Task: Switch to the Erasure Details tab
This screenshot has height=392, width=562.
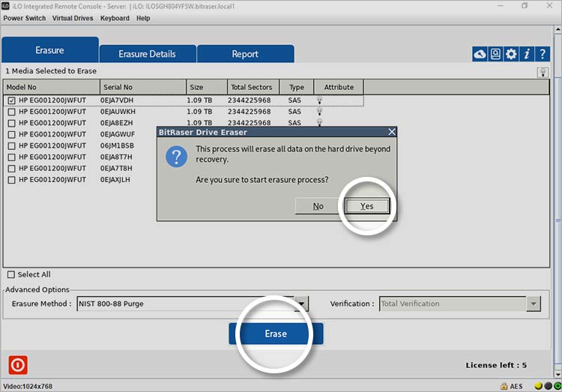Action: [148, 54]
